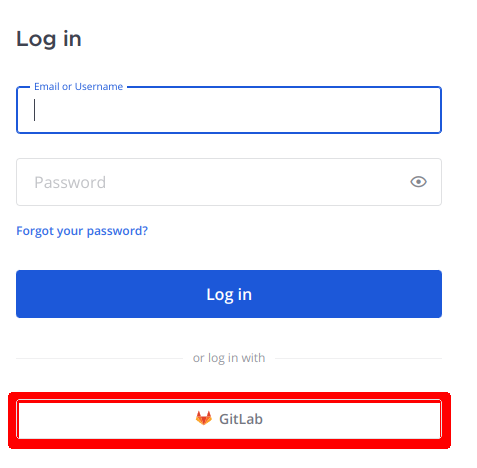Viewport: 477px width, 468px height.
Task: Place cursor at text caret in email field
Action: [34, 110]
